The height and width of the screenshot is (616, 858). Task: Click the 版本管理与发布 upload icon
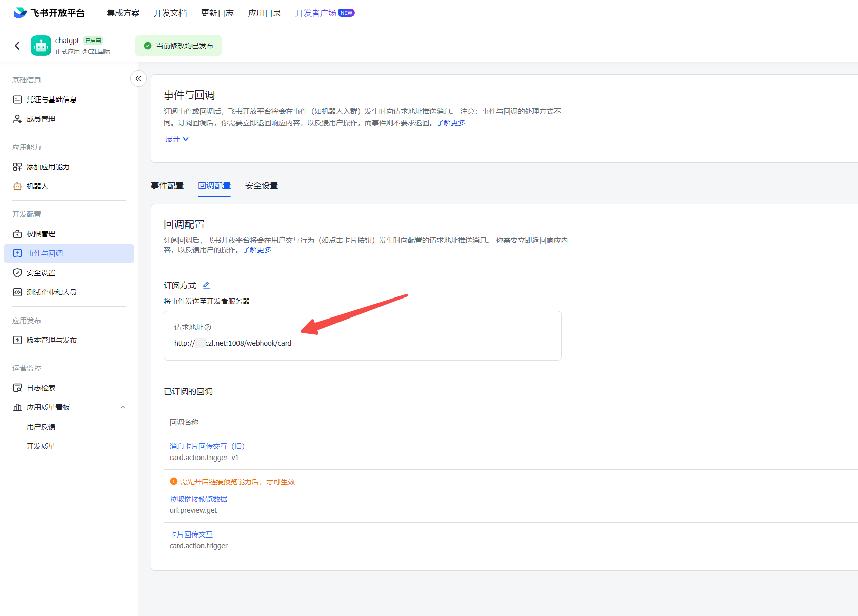pyautogui.click(x=17, y=340)
